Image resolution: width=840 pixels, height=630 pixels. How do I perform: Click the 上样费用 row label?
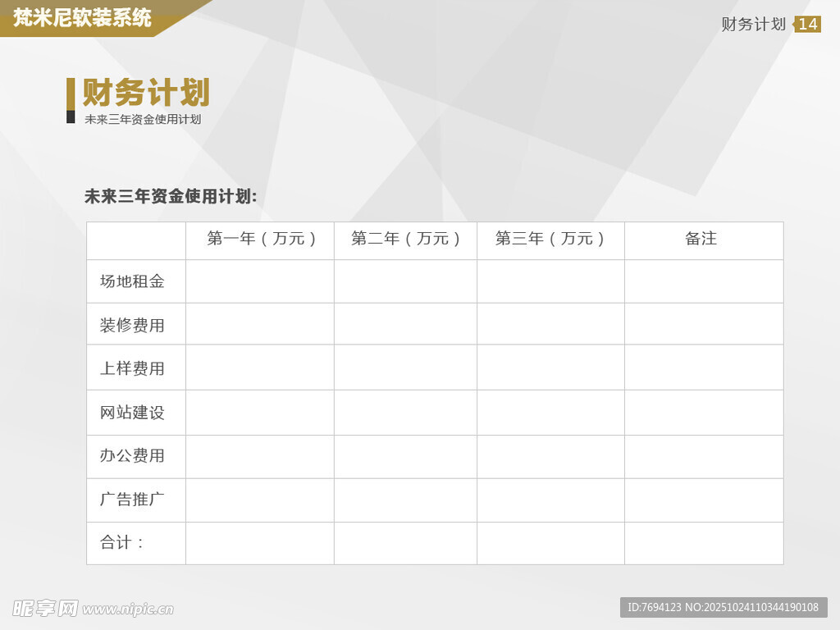[132, 368]
